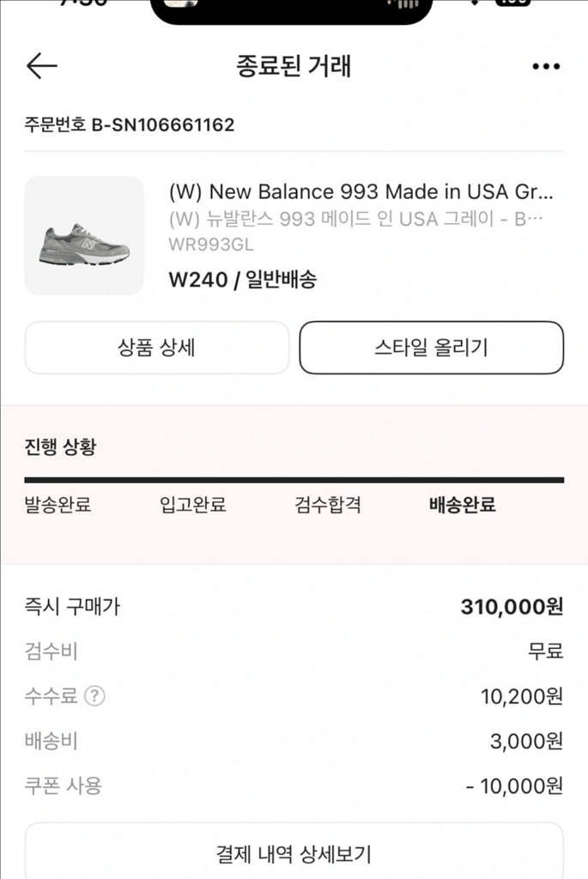Image resolution: width=588 pixels, height=879 pixels.
Task: Tap the fee help question mark icon
Action: 95,696
